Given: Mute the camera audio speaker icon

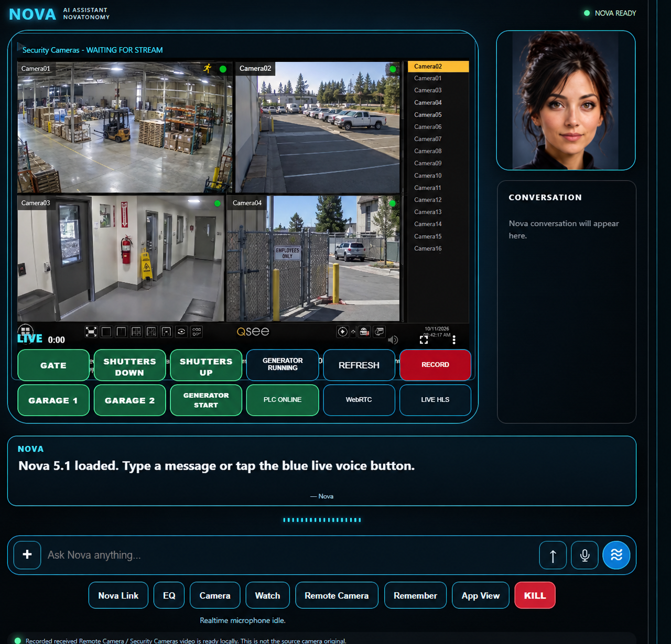Looking at the screenshot, I should point(393,340).
